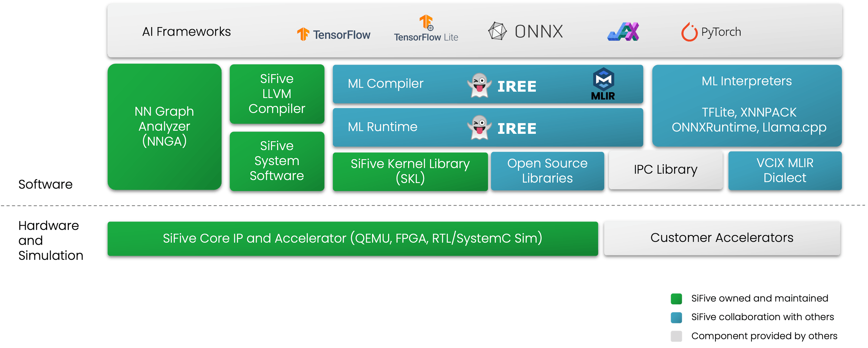Click 'SiFive owned and maintained' legend text
Viewport: 868px width, 348px height.
[x=759, y=298]
